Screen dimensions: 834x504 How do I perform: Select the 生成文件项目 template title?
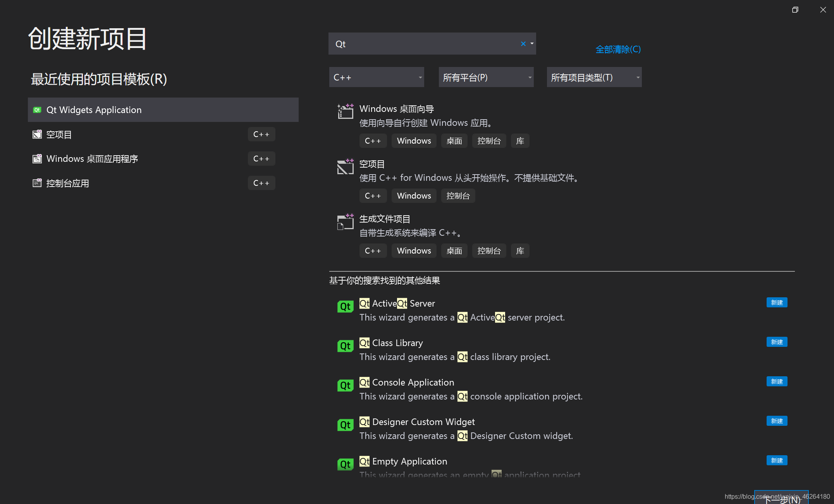click(385, 219)
